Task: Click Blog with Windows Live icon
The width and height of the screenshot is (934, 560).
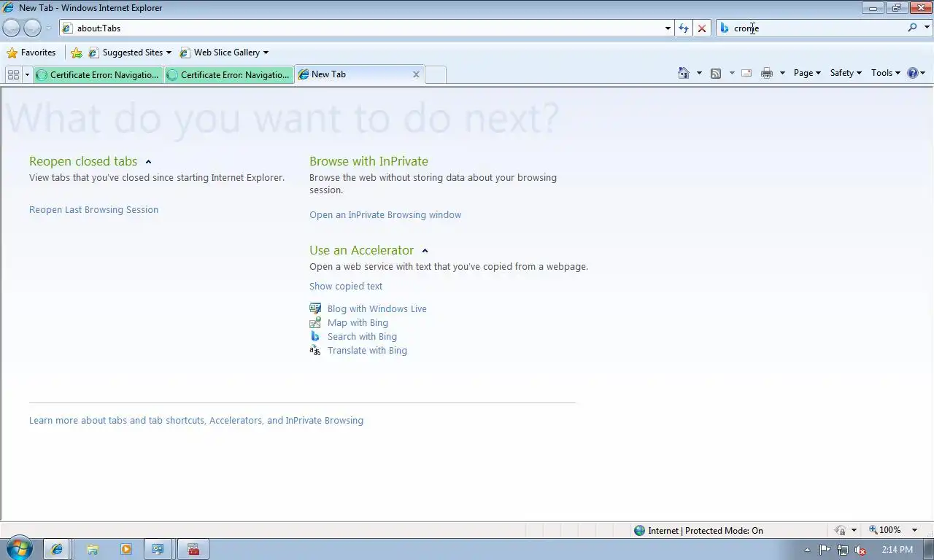Action: (x=315, y=308)
